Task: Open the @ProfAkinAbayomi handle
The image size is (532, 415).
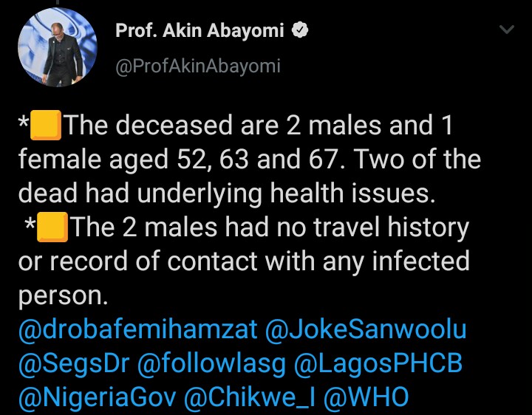Action: [198, 66]
